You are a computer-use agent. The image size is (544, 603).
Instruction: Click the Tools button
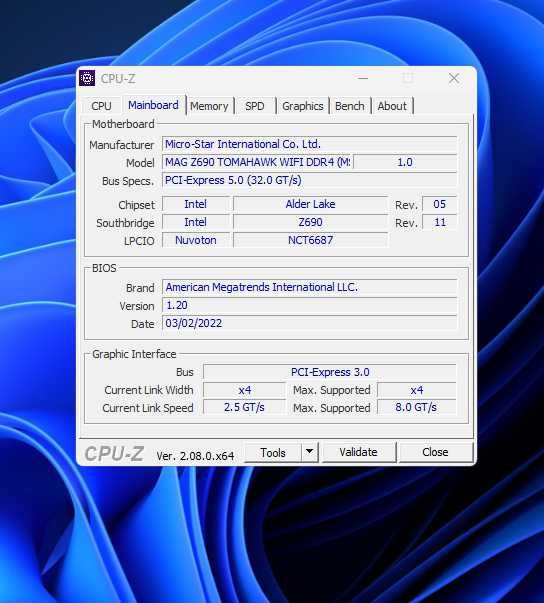(x=273, y=453)
